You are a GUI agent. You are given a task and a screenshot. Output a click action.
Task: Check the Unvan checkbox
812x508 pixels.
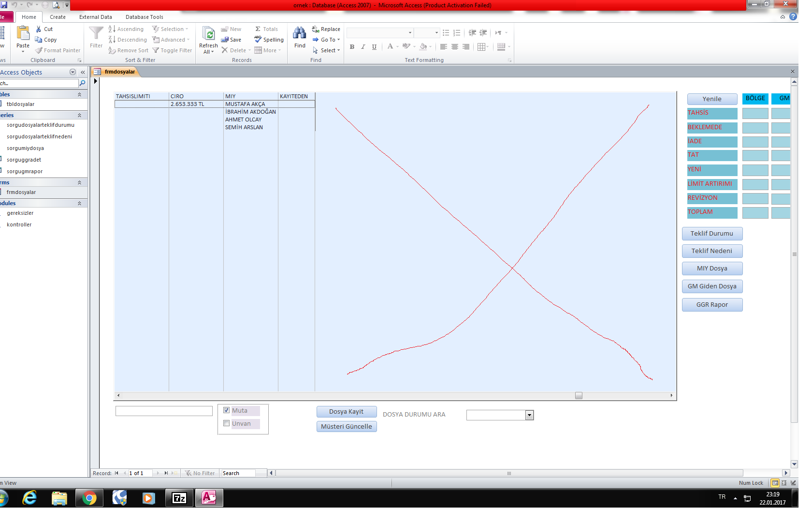coord(226,423)
